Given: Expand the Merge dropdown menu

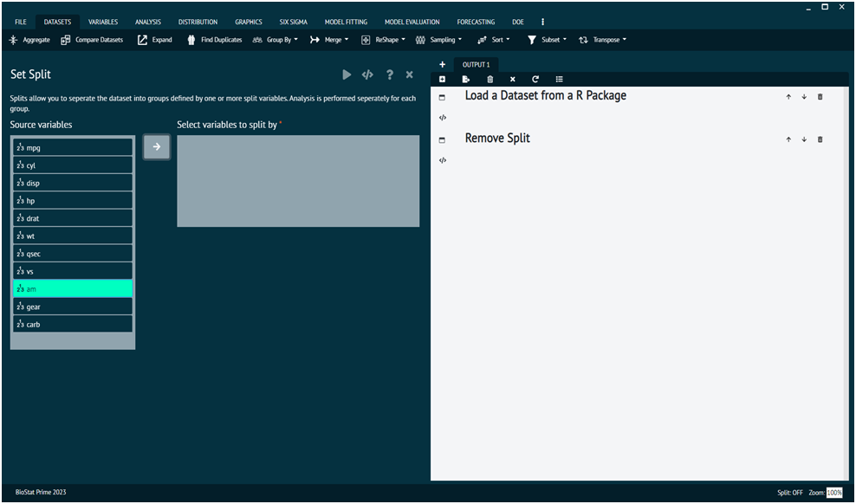Looking at the screenshot, I should coord(329,40).
